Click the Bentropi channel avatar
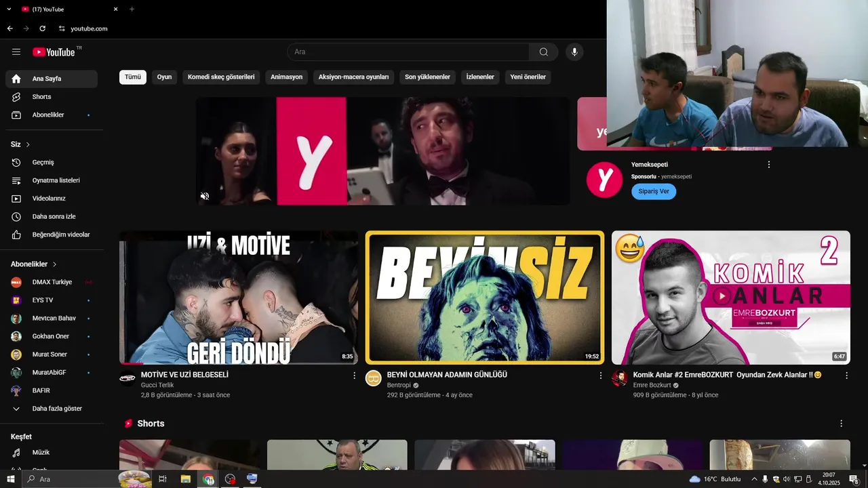 [374, 378]
